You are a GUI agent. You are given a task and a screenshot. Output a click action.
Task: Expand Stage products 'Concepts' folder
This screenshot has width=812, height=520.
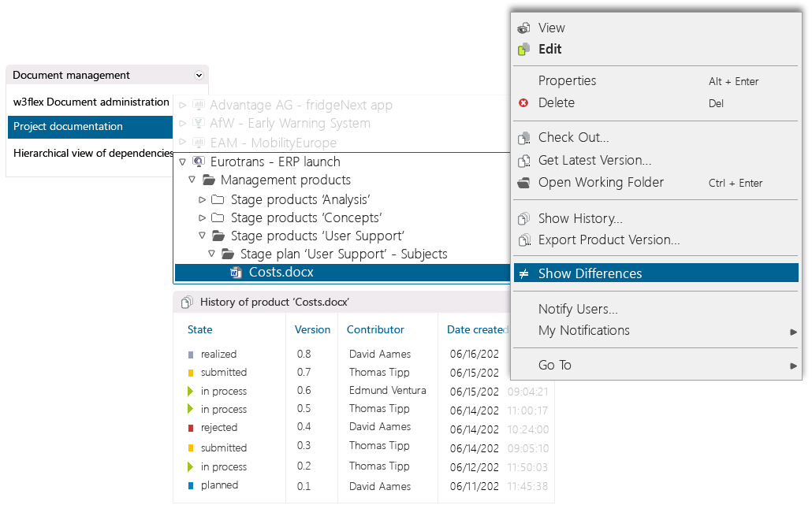pos(203,218)
